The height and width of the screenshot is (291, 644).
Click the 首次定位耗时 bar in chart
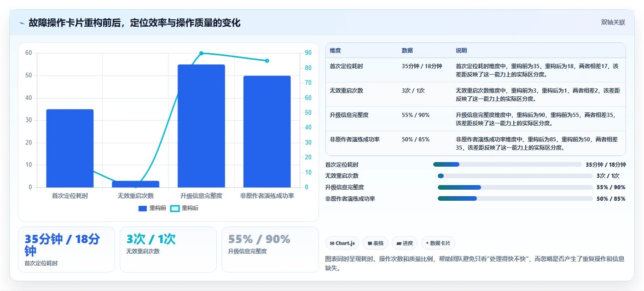(x=70, y=148)
